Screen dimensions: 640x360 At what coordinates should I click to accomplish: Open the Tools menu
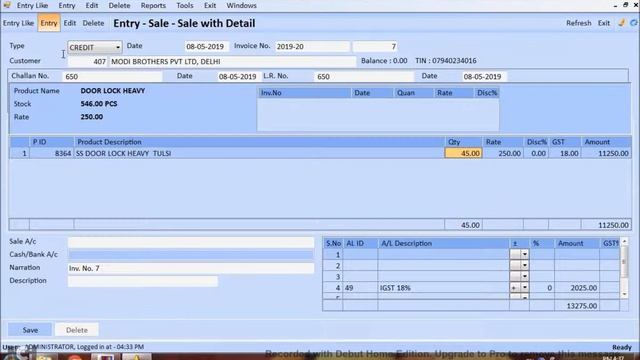[184, 6]
